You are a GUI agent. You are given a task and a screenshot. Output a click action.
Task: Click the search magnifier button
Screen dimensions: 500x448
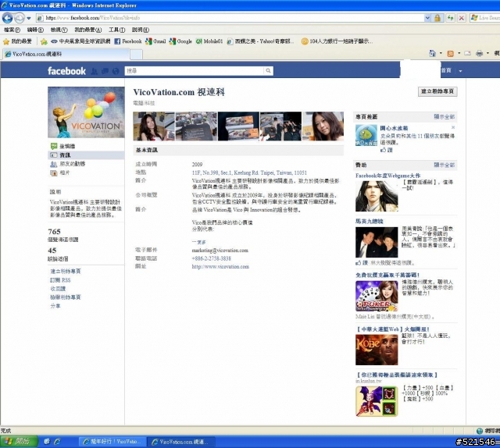(269, 71)
